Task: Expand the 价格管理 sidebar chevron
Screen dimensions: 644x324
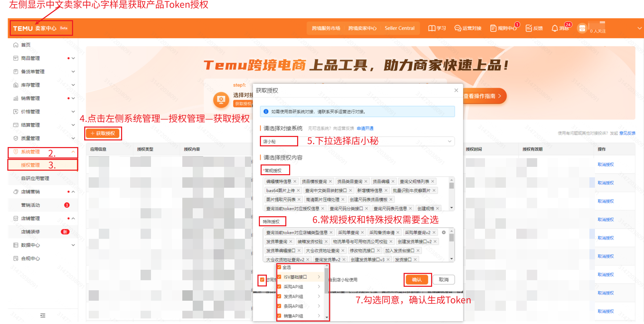Action: pos(73,112)
